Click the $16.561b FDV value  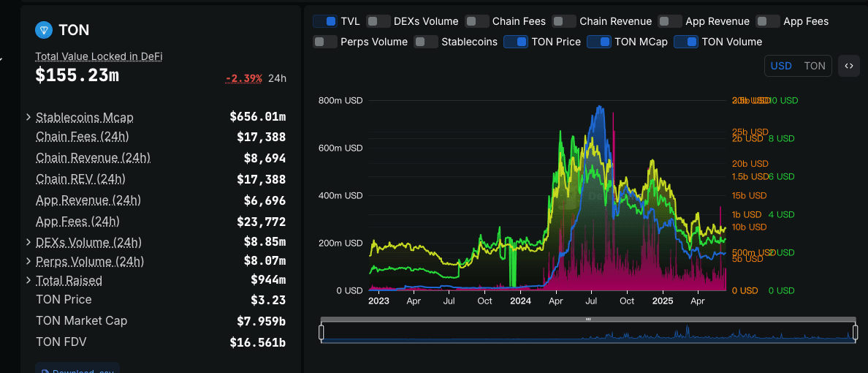pos(258,342)
